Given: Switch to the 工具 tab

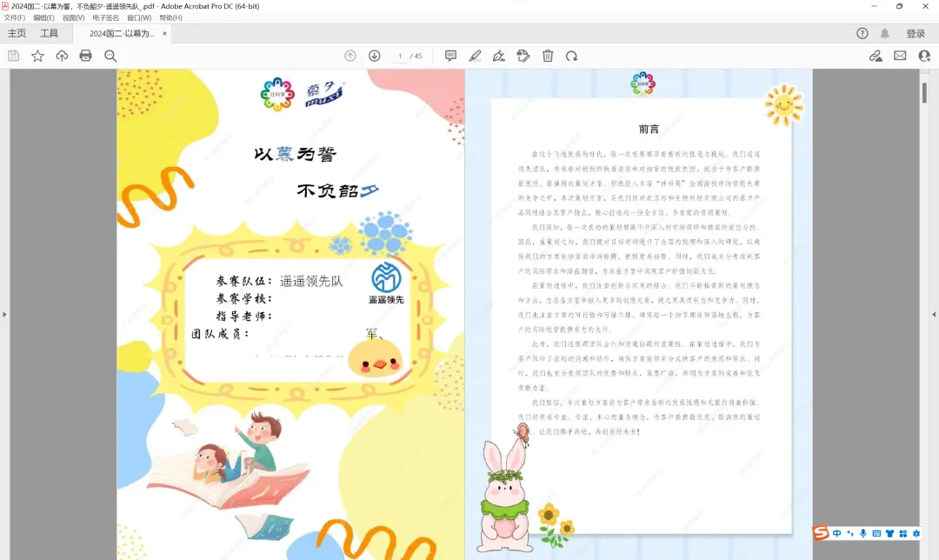Looking at the screenshot, I should point(50,33).
